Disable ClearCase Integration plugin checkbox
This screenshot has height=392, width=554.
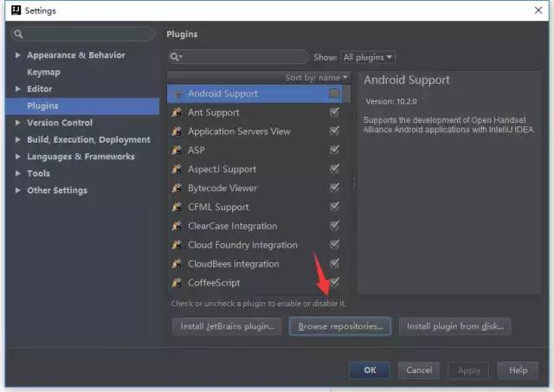[x=334, y=226]
